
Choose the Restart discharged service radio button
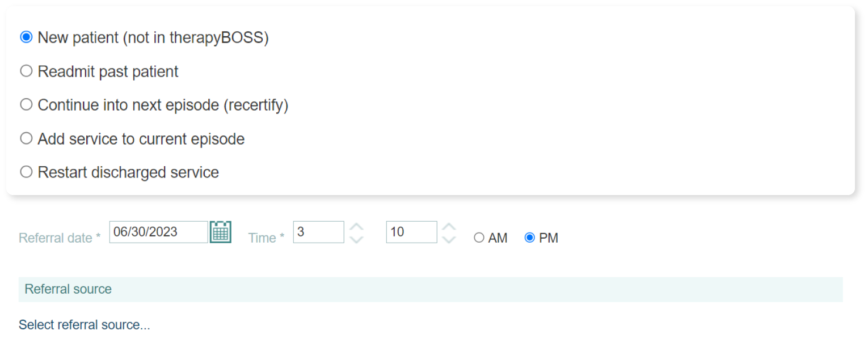26,172
